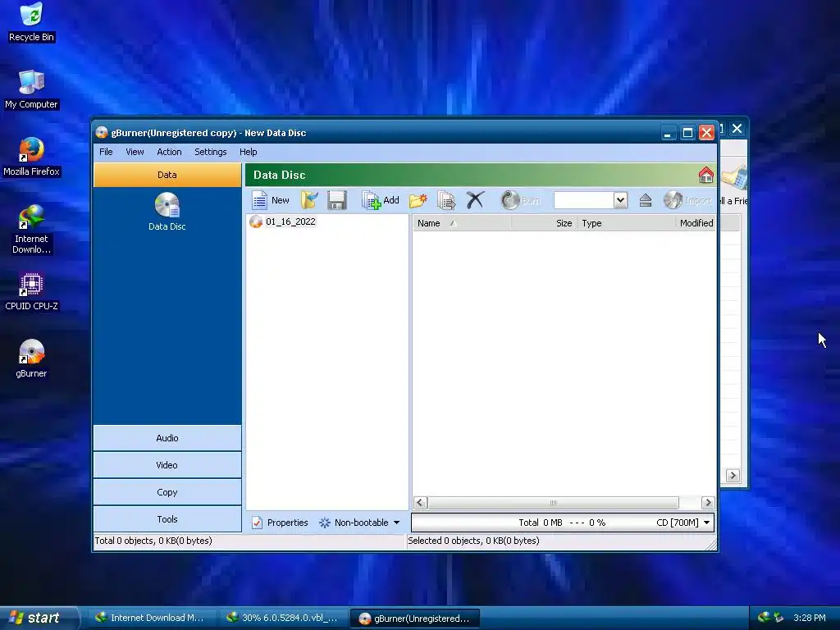The image size is (840, 630).
Task: Click the second system tray icon
Action: point(778,618)
